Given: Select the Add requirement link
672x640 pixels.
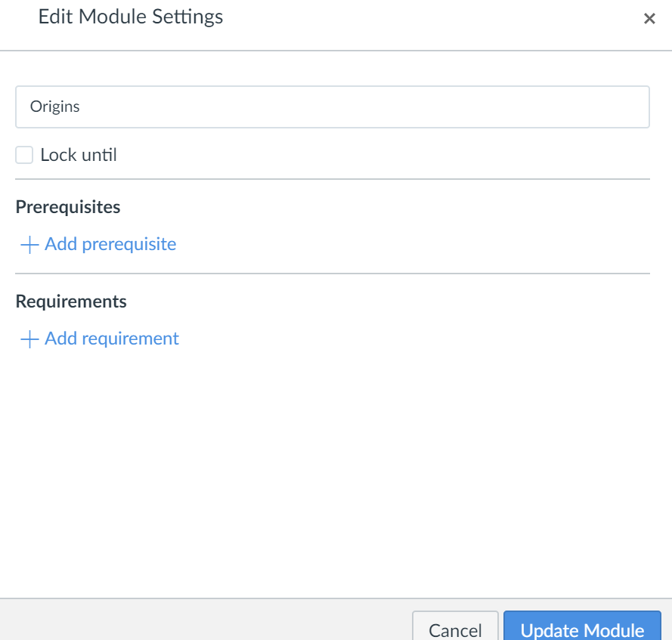Looking at the screenshot, I should coord(112,339).
